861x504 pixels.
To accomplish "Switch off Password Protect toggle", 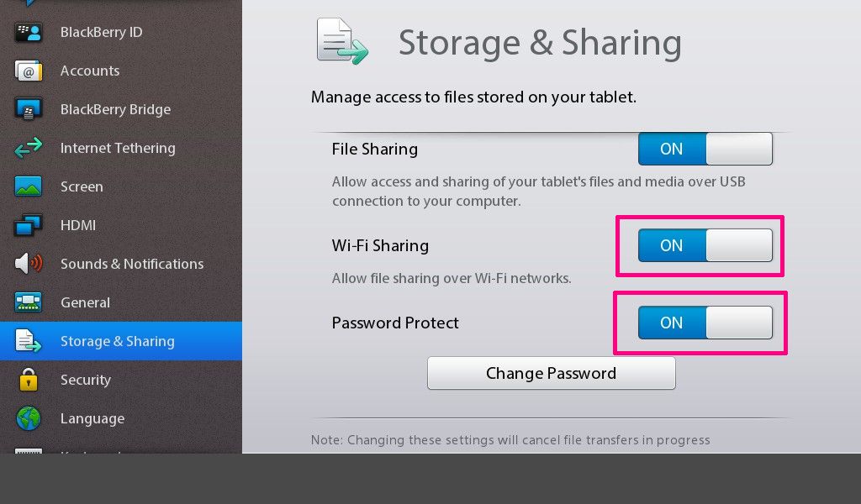I will pyautogui.click(x=705, y=323).
